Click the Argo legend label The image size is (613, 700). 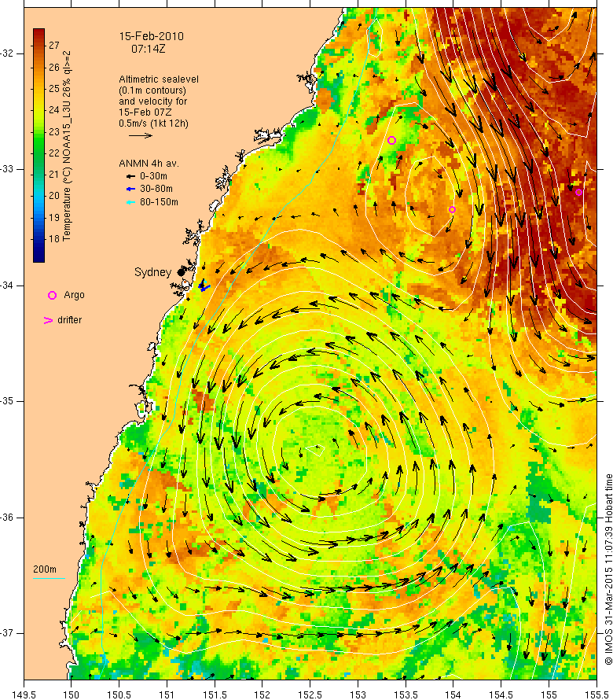tap(74, 295)
